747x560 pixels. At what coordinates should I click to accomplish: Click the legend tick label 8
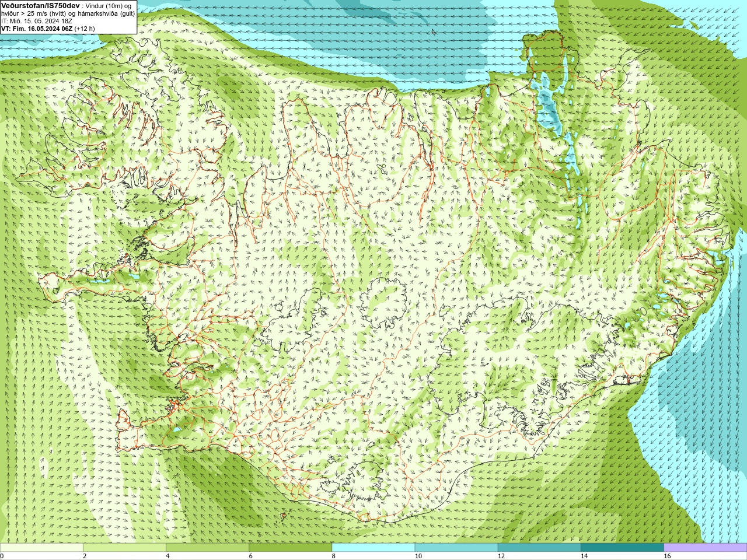[x=334, y=556]
